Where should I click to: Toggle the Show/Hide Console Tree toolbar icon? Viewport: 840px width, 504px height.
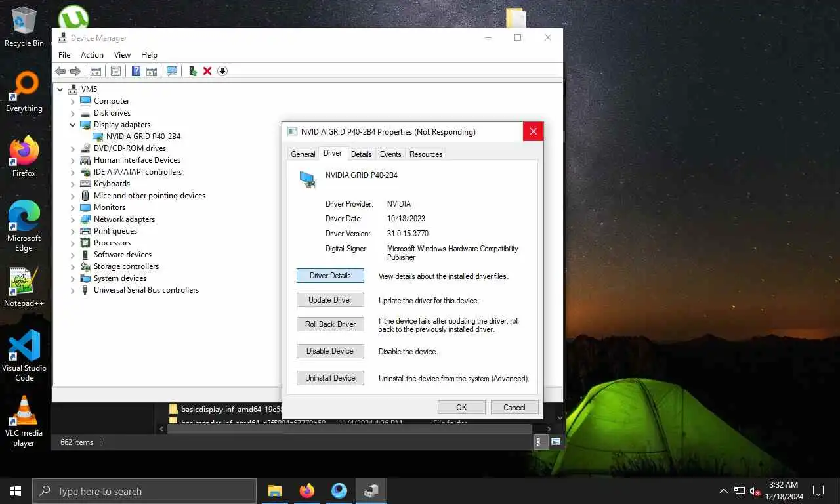tap(95, 71)
